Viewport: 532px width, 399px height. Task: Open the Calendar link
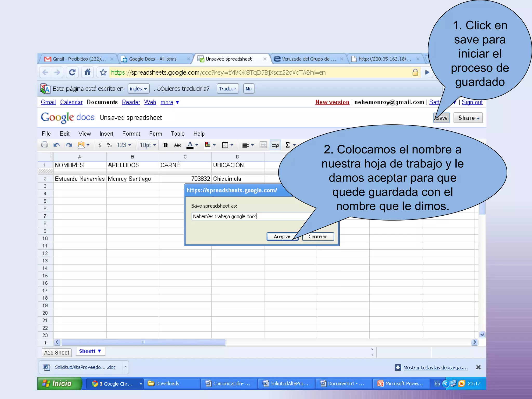pyautogui.click(x=71, y=102)
